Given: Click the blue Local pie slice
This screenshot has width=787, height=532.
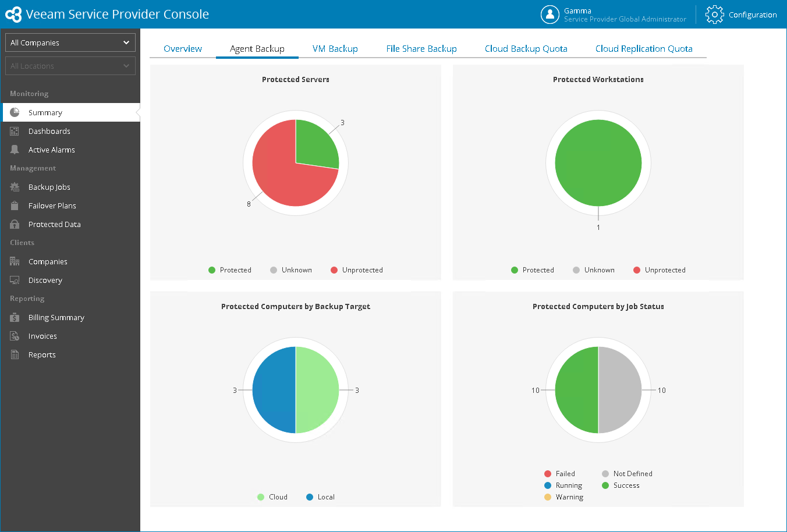Looking at the screenshot, I should tap(274, 390).
